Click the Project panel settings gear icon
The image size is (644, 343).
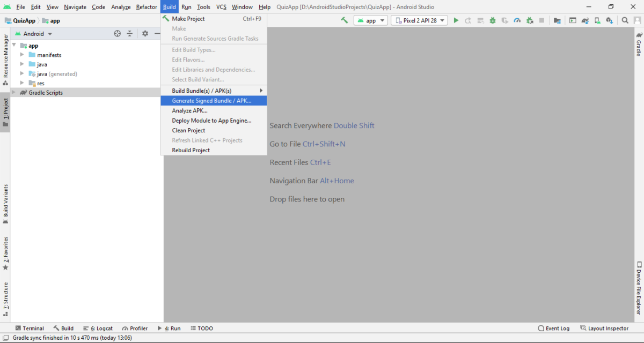point(145,34)
